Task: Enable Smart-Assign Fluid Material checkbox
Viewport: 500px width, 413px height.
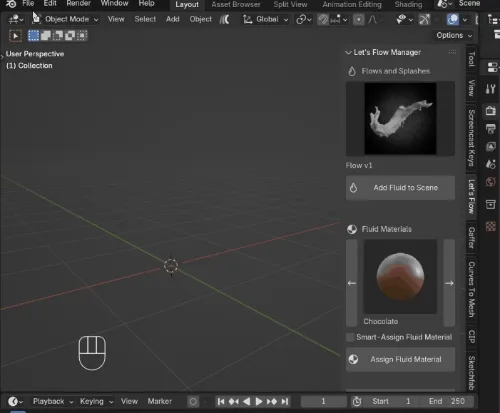Action: click(350, 337)
